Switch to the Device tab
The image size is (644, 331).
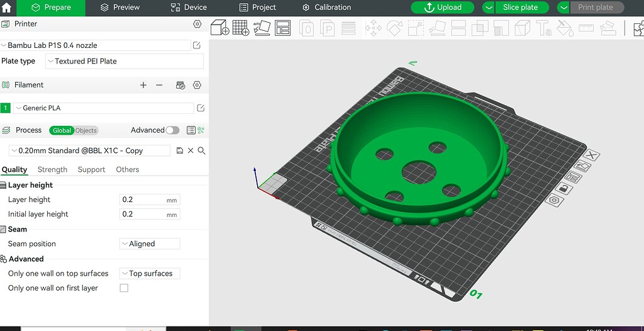(x=189, y=8)
